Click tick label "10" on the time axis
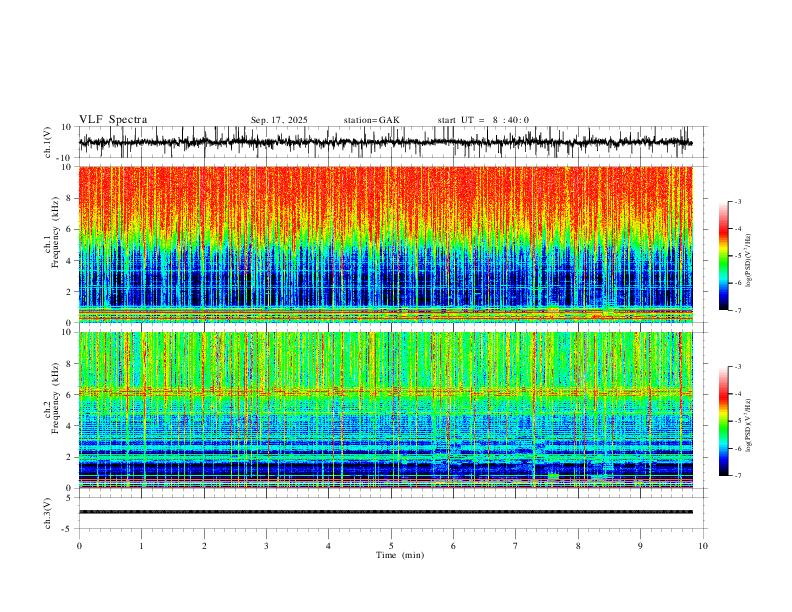The image size is (792, 612). [x=703, y=546]
